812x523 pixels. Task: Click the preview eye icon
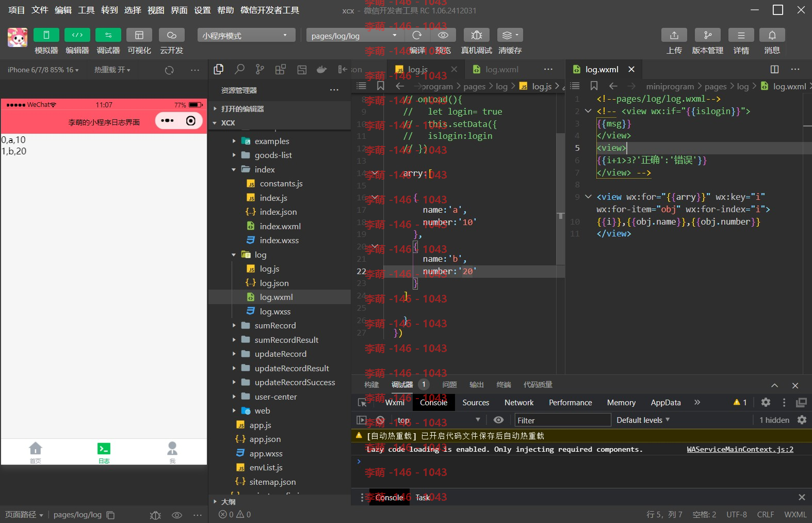tap(443, 35)
